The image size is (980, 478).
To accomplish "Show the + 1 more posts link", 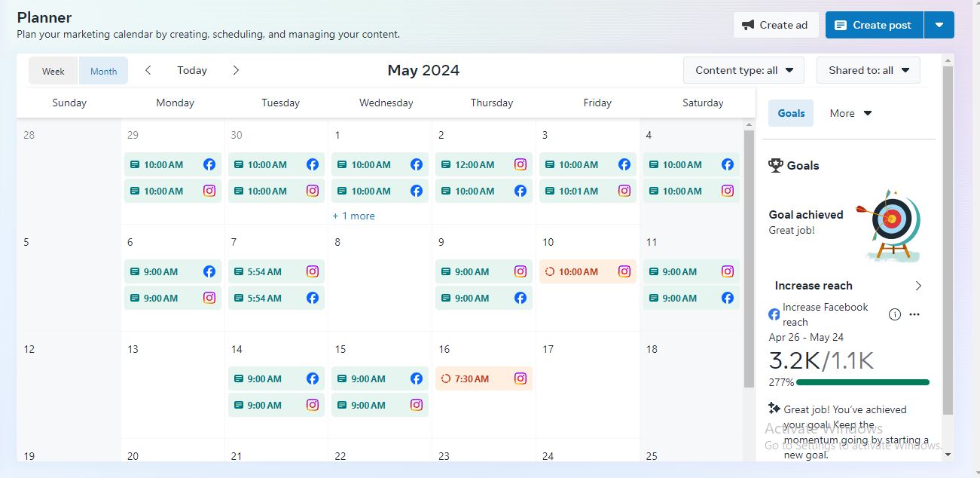I will [x=354, y=216].
